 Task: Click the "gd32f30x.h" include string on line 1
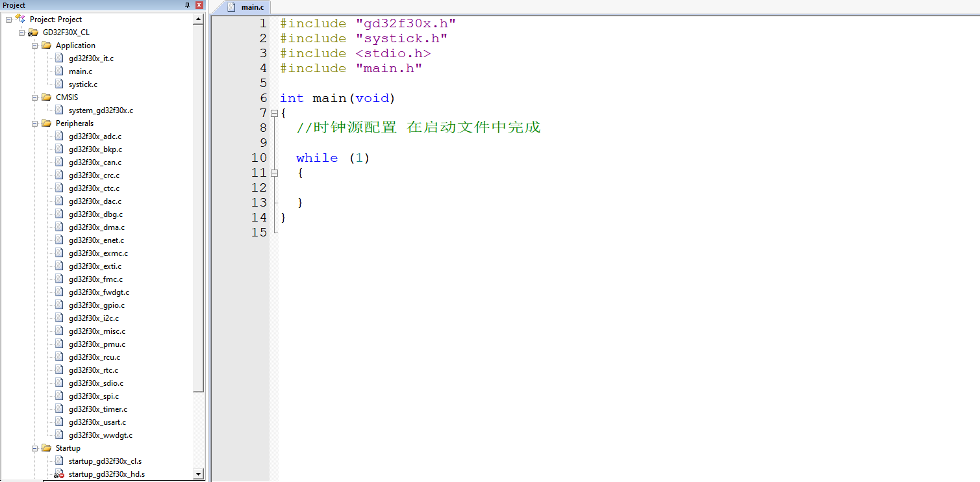(x=405, y=23)
